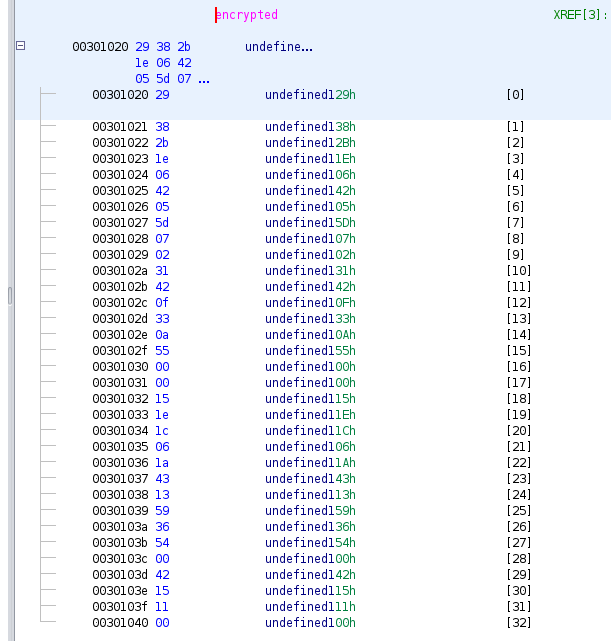
Task: Select undefined1 31h value at index 10
Action: 309,271
